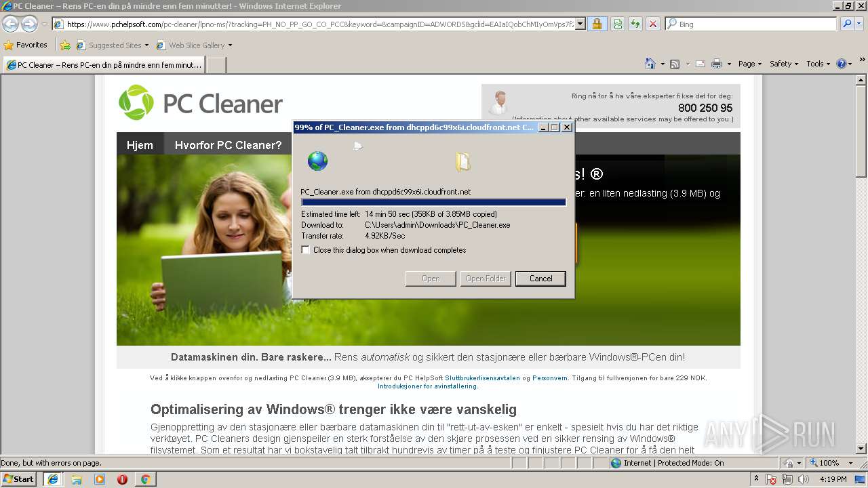Image resolution: width=868 pixels, height=488 pixels.
Task: Click the Windows Start button
Action: click(19, 479)
